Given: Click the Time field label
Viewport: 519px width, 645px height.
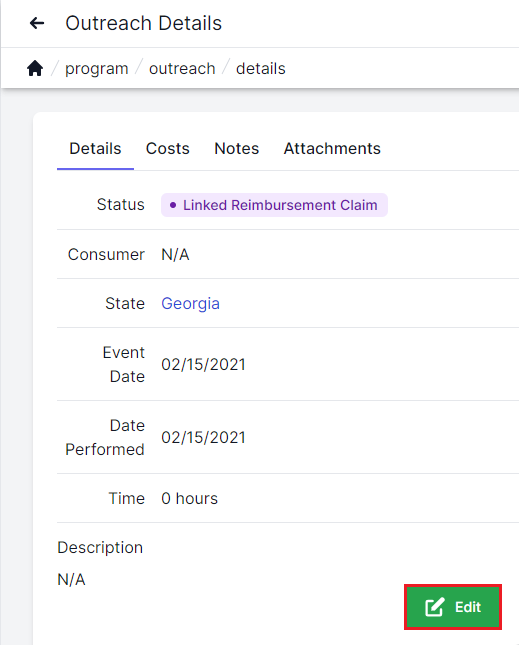Looking at the screenshot, I should point(127,499).
